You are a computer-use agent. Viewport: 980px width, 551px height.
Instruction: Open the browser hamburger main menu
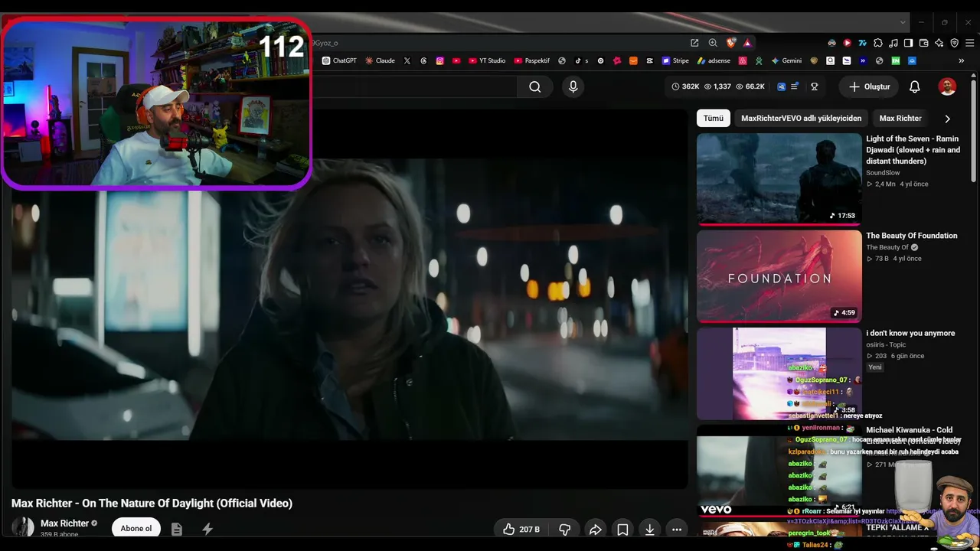969,43
